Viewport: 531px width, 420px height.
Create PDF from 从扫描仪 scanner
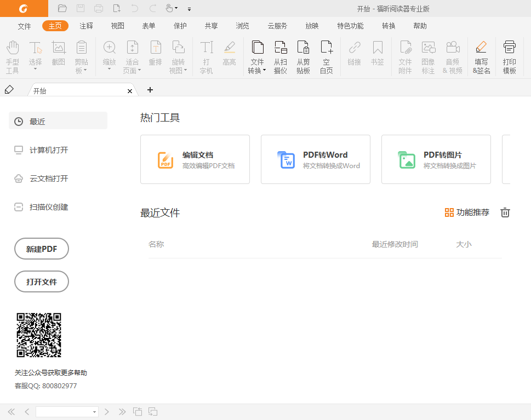(280, 56)
